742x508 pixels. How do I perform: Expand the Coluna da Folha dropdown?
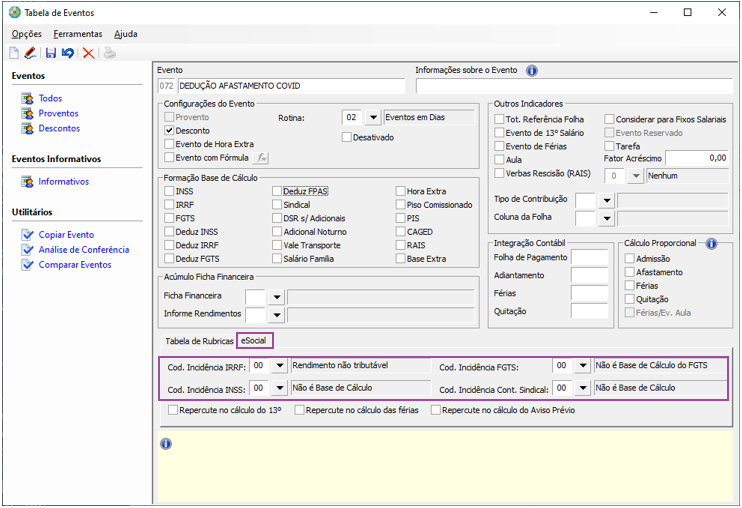tap(607, 219)
